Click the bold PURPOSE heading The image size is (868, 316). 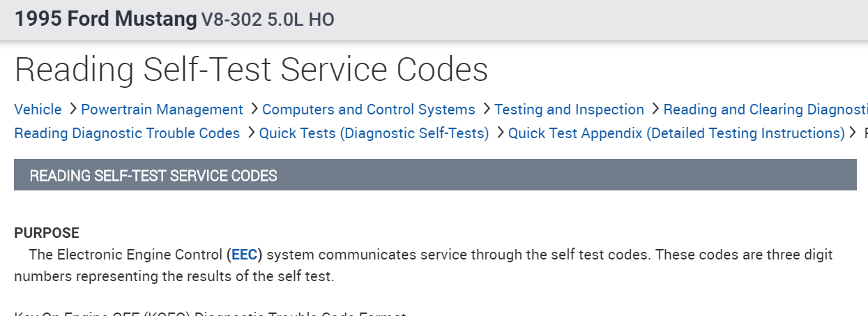[x=47, y=233]
